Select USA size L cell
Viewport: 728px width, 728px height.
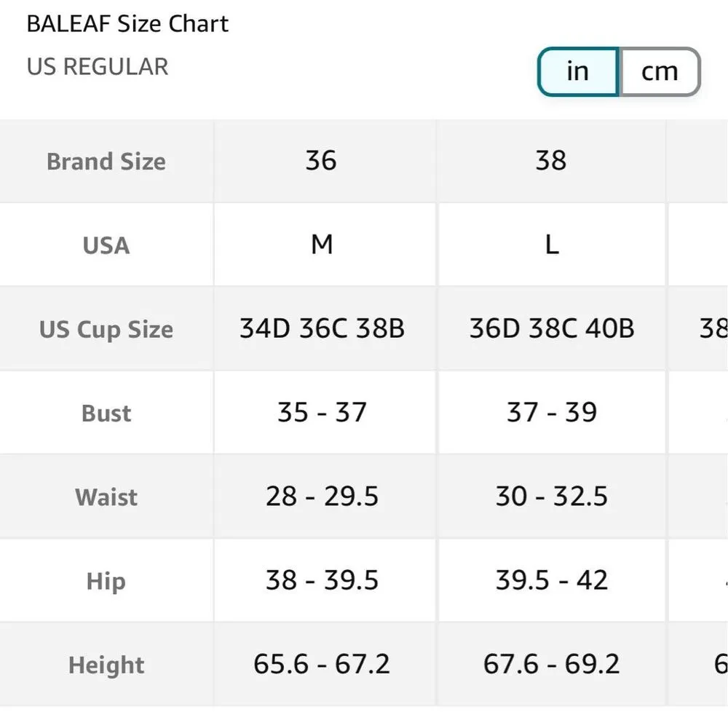pyautogui.click(x=553, y=245)
